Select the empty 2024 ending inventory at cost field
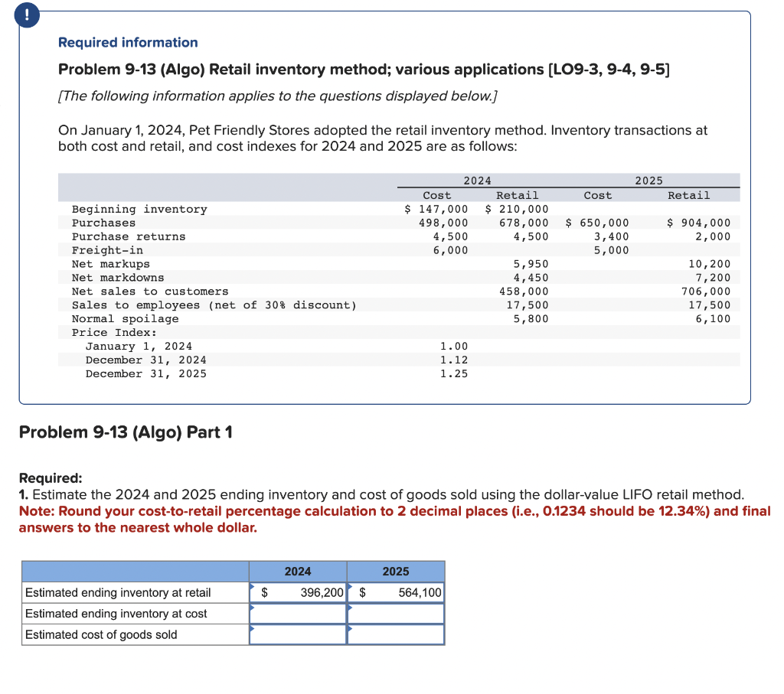This screenshot has height=694, width=784. click(299, 613)
